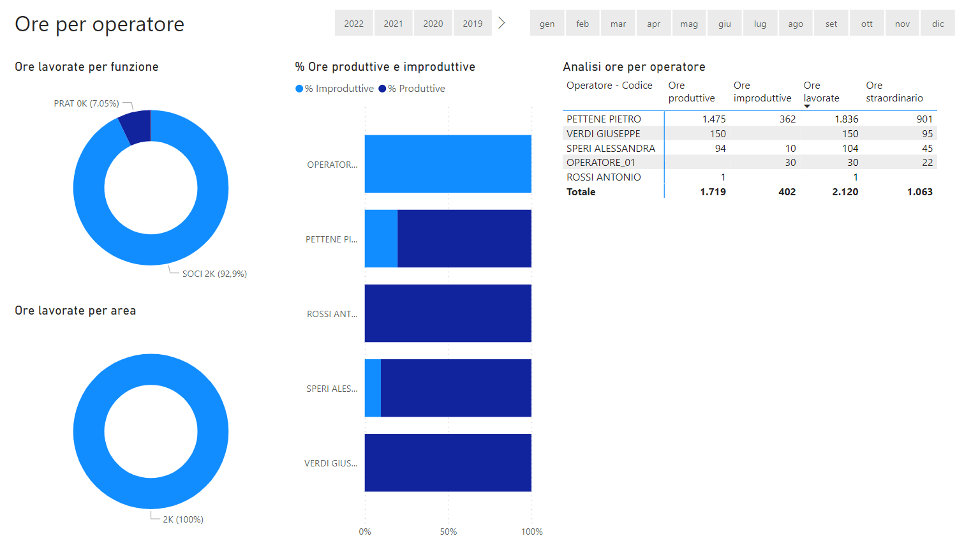Sort table by Ore straordinario column

point(894,91)
